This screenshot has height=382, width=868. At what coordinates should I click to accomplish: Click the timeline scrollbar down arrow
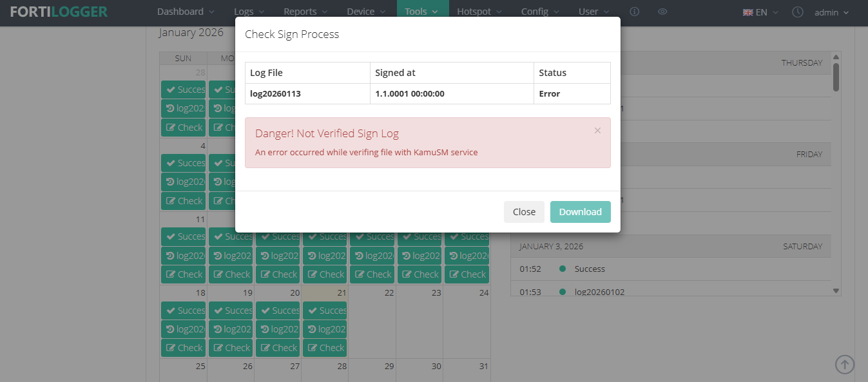coord(836,291)
